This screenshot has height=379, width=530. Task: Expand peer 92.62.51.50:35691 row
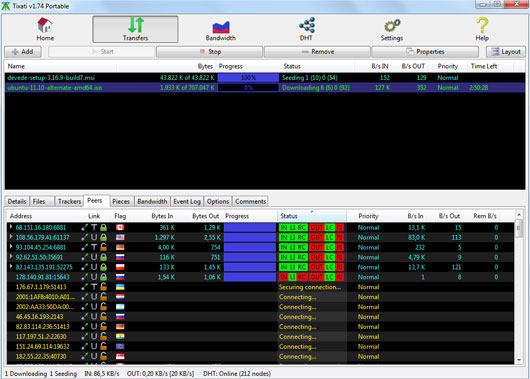pos(11,257)
